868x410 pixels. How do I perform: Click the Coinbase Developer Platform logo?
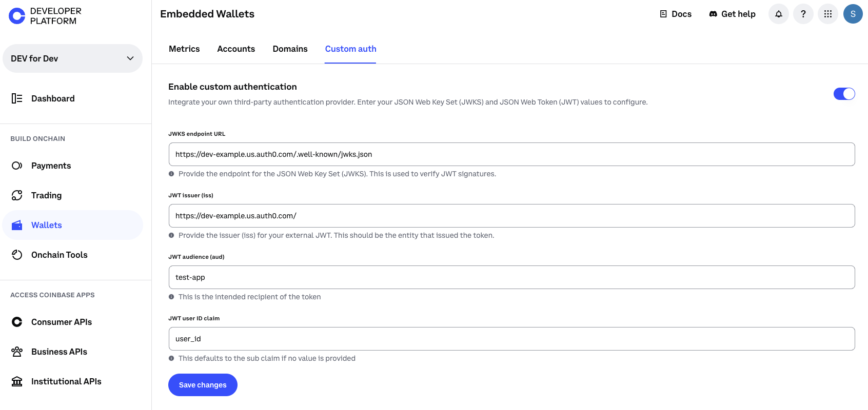pos(16,15)
